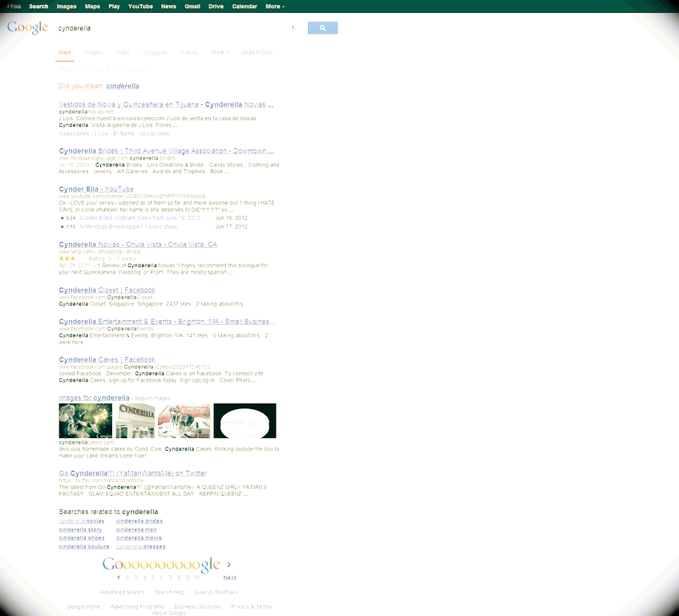The height and width of the screenshot is (616, 679).
Task: Open Cynderella Closet | Facebook result
Action: coord(107,290)
